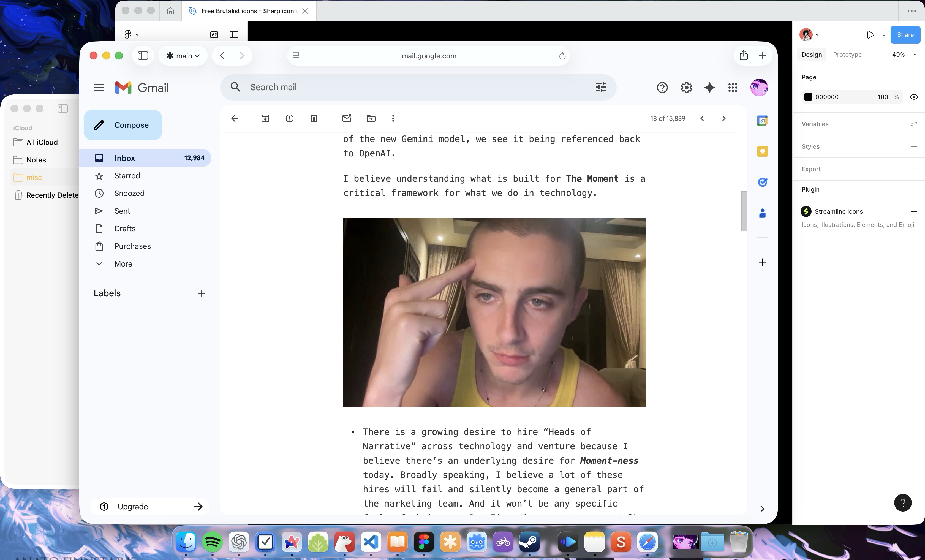The height and width of the screenshot is (560, 925).
Task: Toggle Safari sidebar button
Action: (143, 56)
